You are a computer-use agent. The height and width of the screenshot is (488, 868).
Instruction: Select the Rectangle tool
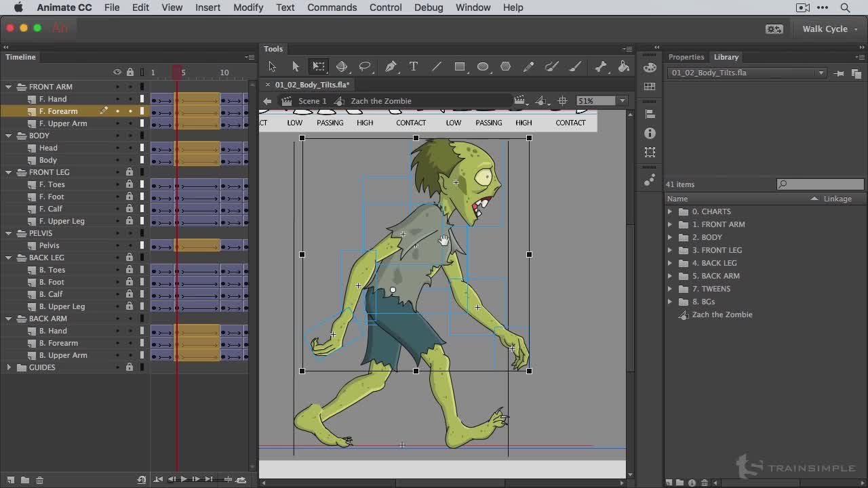pos(460,66)
